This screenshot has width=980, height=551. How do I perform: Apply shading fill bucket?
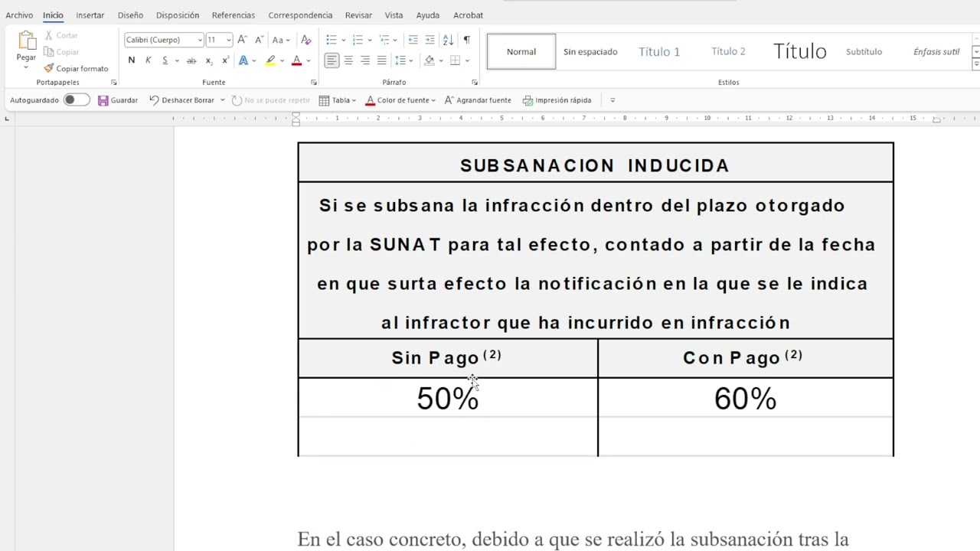click(430, 60)
